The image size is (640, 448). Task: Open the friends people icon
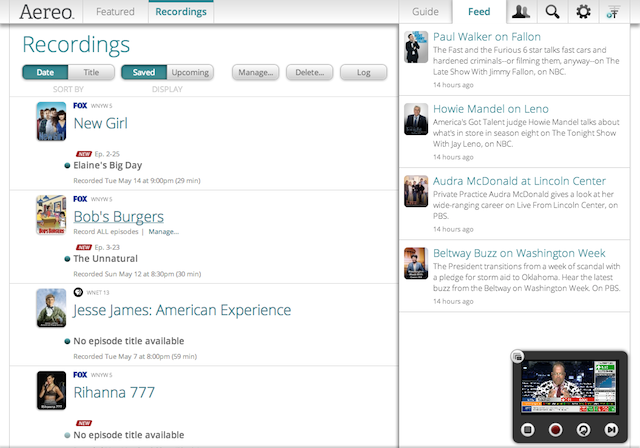pos(521,11)
